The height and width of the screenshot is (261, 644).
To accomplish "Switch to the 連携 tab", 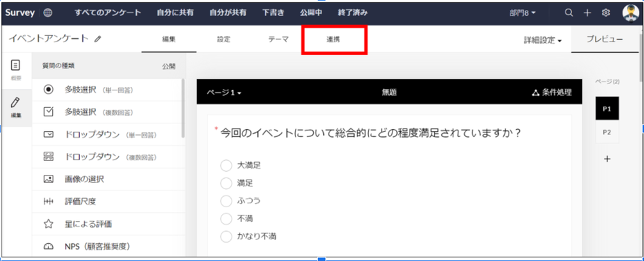I will click(x=333, y=40).
